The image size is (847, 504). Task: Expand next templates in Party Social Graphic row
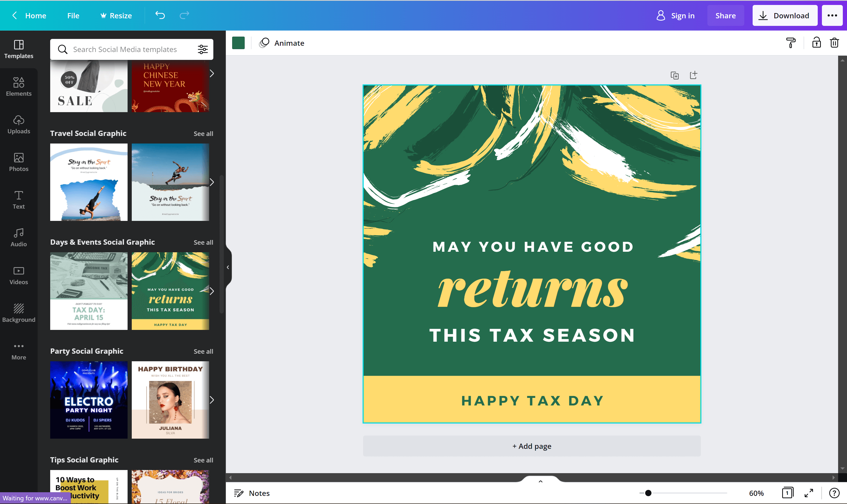(211, 400)
